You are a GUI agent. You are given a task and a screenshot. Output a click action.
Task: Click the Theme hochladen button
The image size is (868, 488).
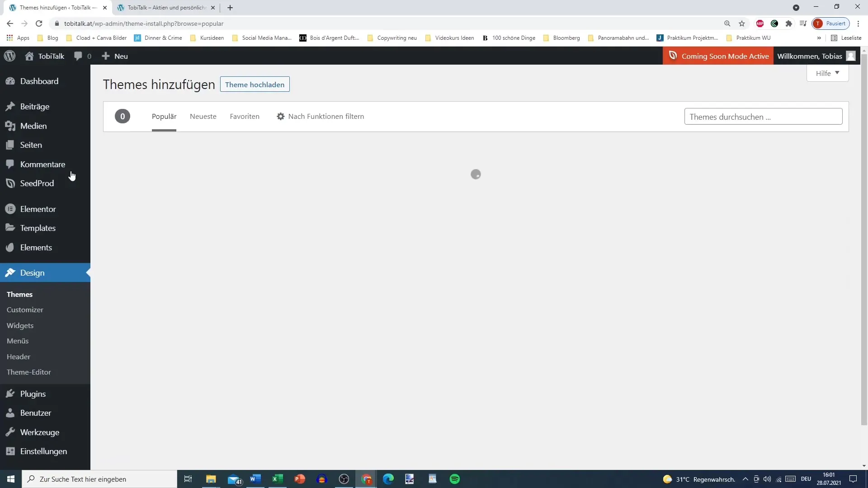[255, 84]
